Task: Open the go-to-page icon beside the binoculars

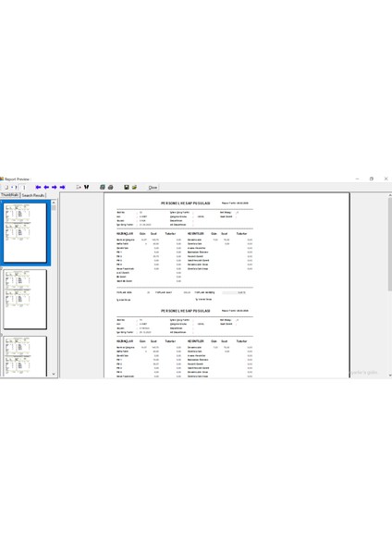Action: pyautogui.click(x=79, y=187)
